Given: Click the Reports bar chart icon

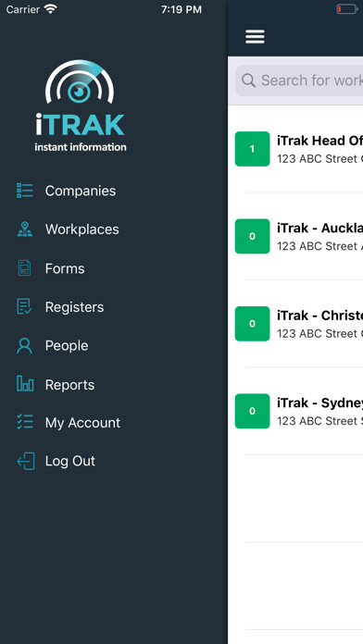Looking at the screenshot, I should 25,384.
